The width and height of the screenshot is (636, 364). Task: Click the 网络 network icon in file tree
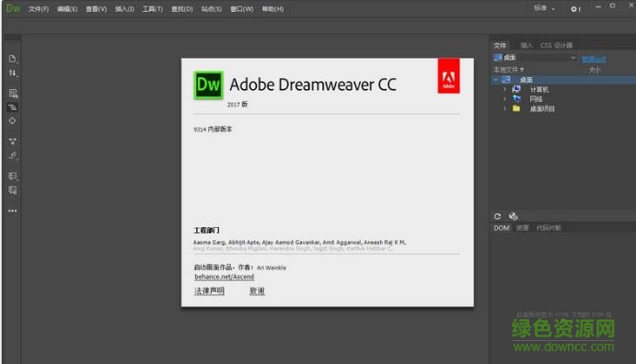tap(516, 98)
